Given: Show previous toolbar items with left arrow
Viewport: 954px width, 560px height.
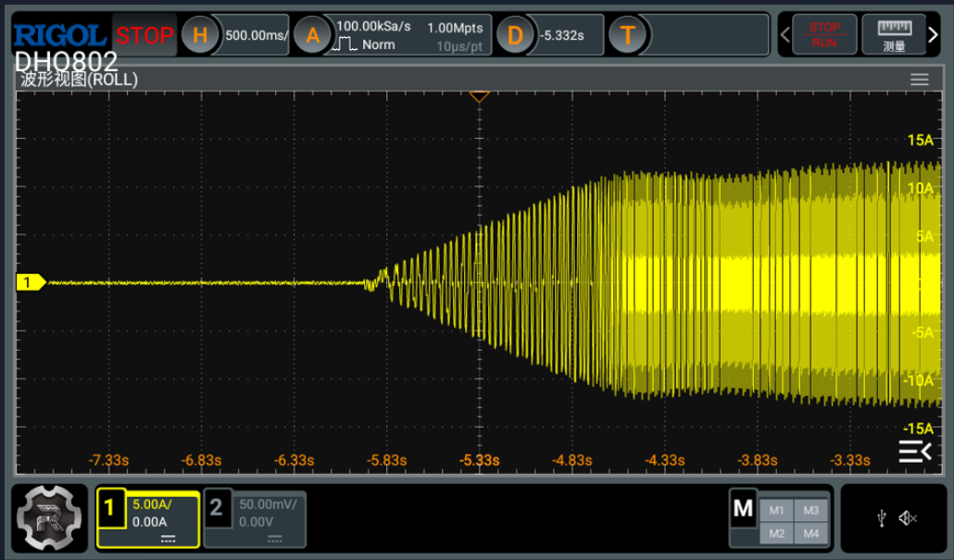Looking at the screenshot, I should (785, 35).
